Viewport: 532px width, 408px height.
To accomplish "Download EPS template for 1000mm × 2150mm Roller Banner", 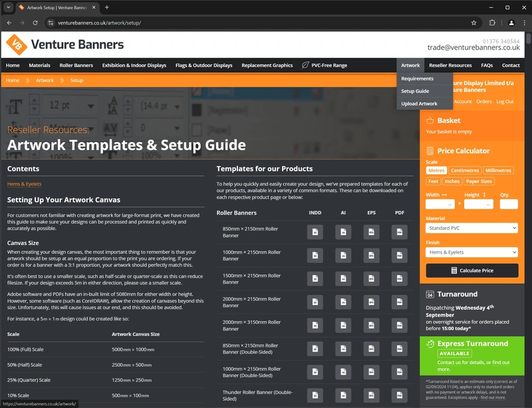I will point(371,255).
